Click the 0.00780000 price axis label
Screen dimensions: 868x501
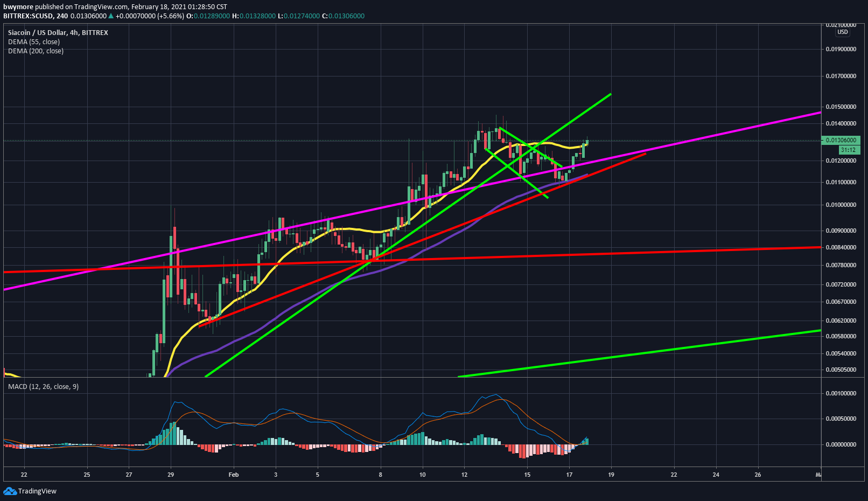[x=841, y=265]
